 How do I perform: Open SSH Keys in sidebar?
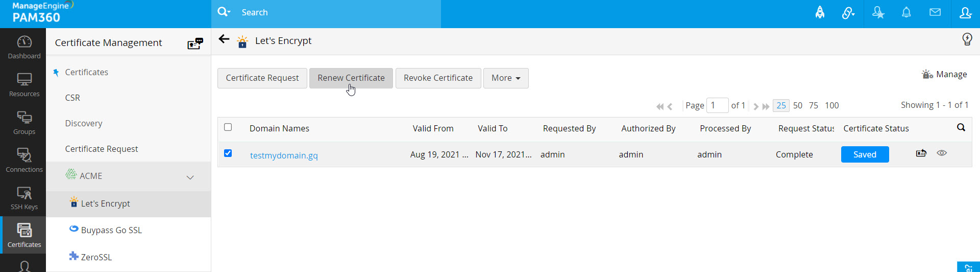[24, 198]
